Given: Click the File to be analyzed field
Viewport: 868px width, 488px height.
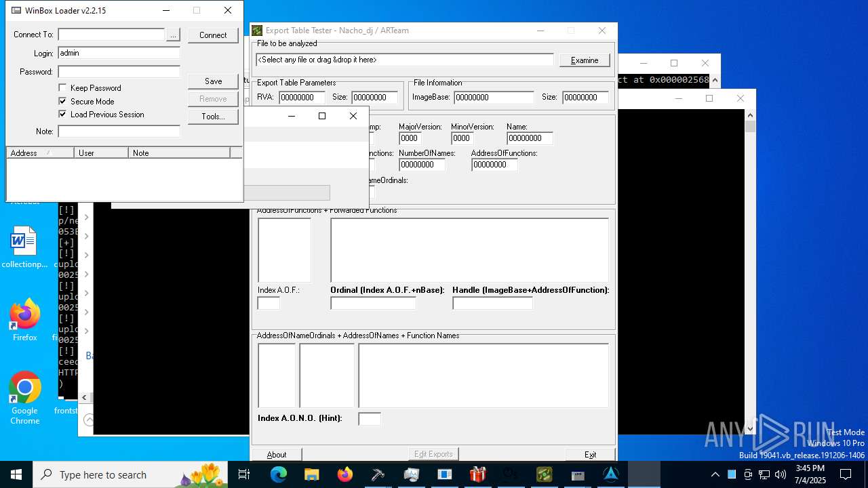Looking at the screenshot, I should coord(405,60).
